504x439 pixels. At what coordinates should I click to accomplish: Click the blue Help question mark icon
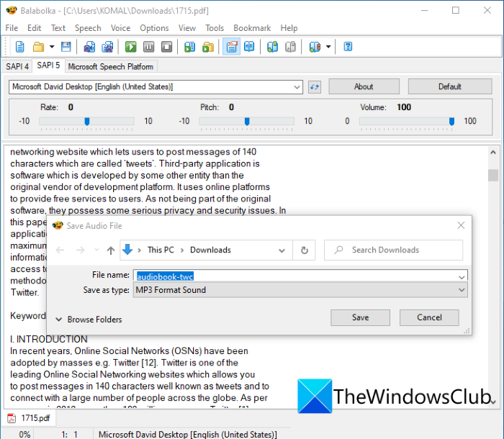[x=348, y=47]
